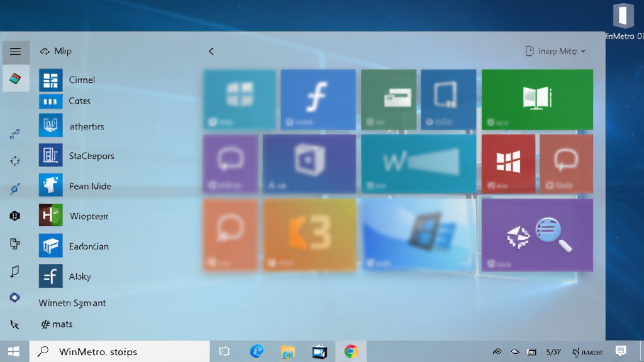
Task: Expand the Inane Mito dropdown
Action: (555, 52)
